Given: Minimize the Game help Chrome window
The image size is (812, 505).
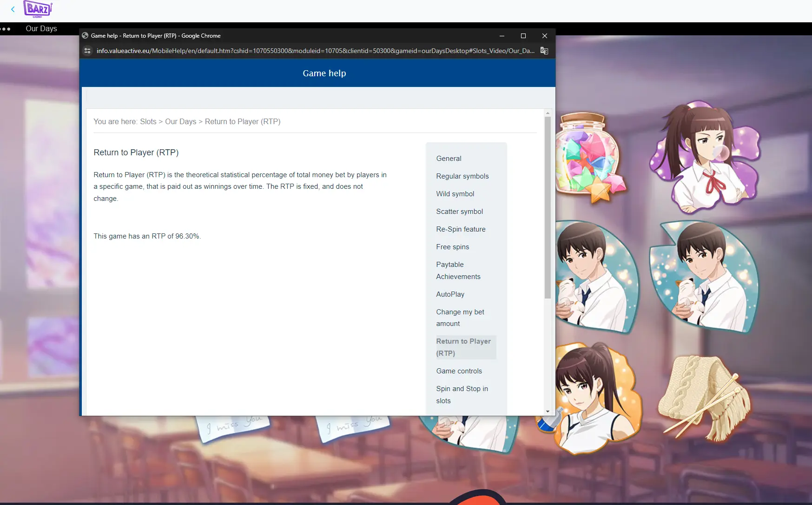Looking at the screenshot, I should 502,36.
